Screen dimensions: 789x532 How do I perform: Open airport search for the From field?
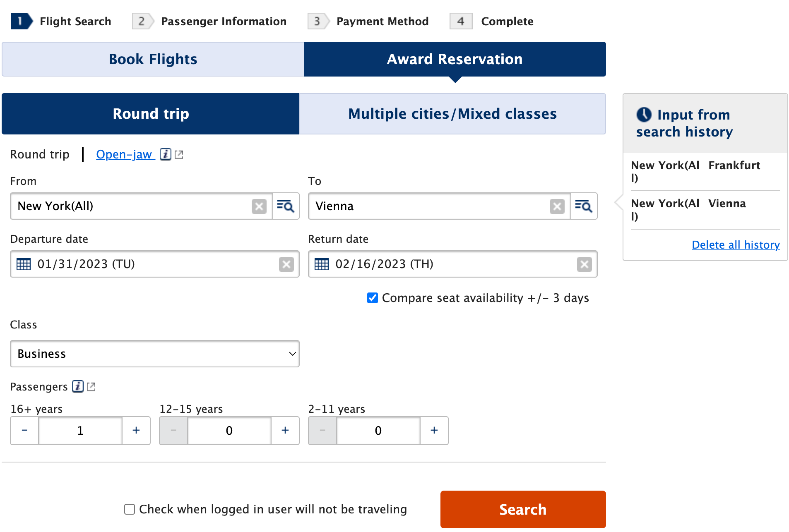point(286,206)
